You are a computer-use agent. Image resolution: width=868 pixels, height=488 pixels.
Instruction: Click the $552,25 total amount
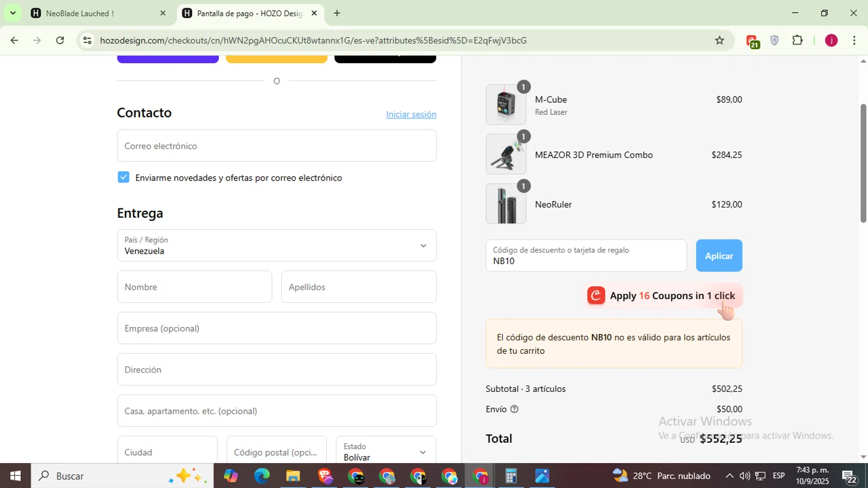pos(720,439)
